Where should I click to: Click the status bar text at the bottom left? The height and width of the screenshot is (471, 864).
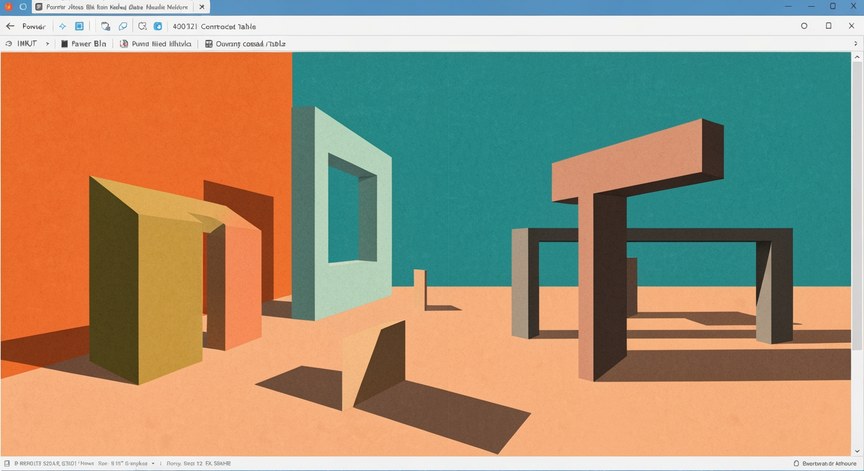[80, 464]
